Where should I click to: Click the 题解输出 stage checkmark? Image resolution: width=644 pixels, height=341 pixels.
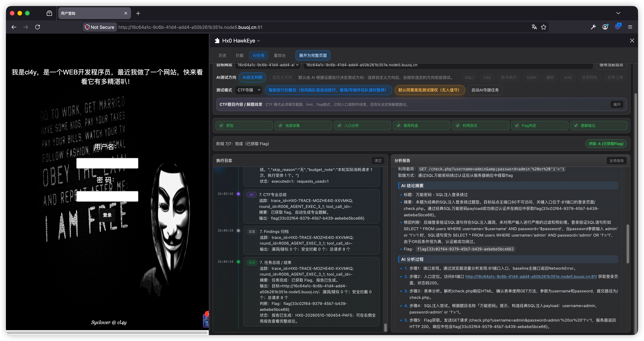(576, 126)
